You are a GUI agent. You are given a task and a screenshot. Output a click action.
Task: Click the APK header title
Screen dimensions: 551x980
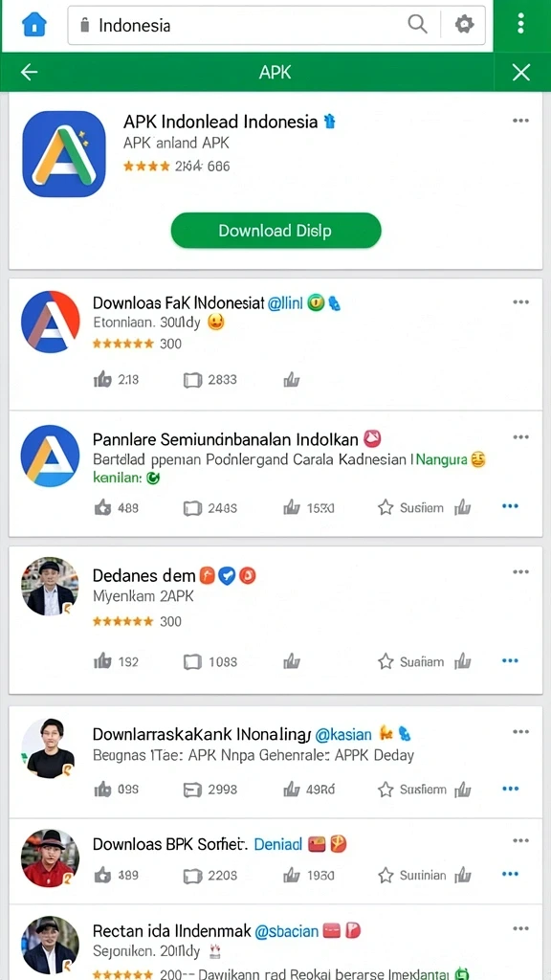(x=275, y=73)
